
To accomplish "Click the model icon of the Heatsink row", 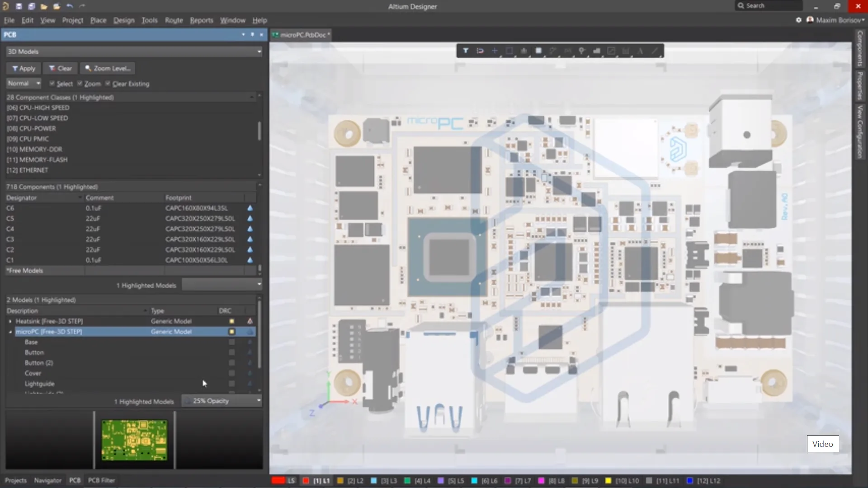I will coord(250,321).
